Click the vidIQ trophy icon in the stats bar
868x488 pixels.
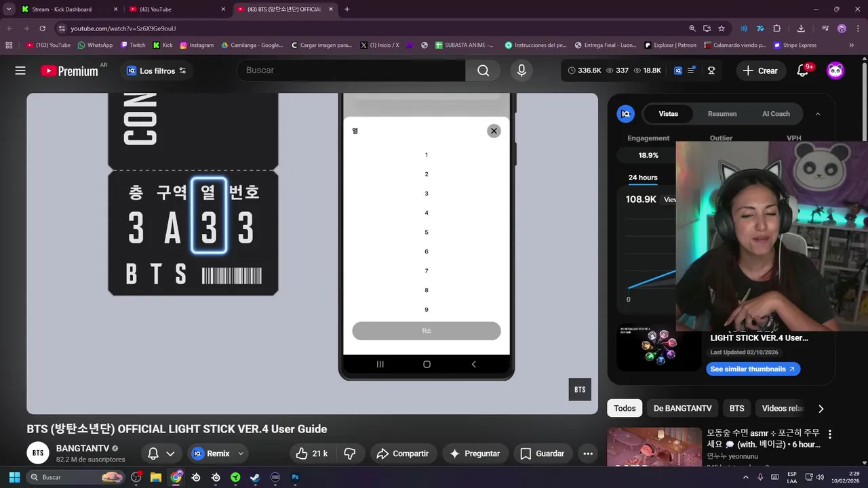coord(711,70)
